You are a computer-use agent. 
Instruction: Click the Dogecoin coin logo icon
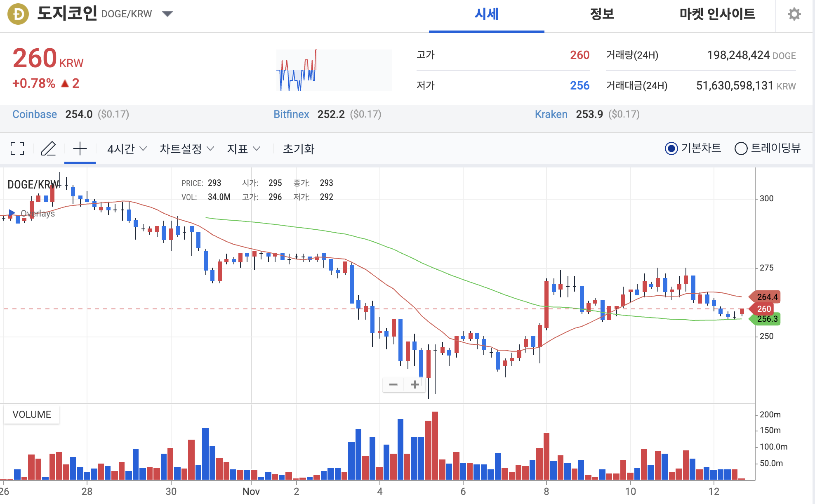coord(18,14)
